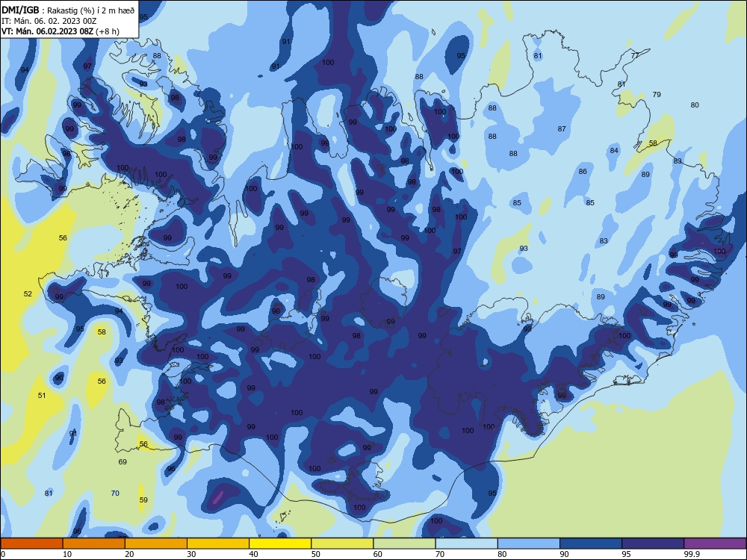Click the '40' legend scale label

pos(253,554)
